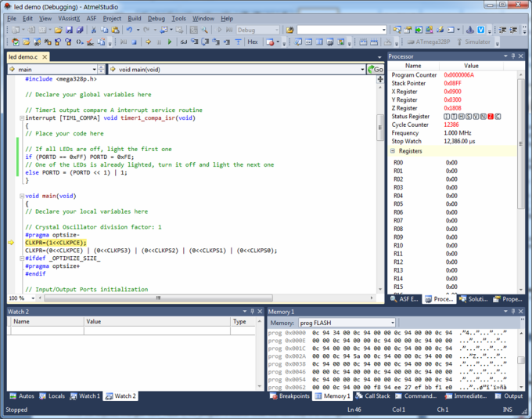Open the ASF Explorer panel tab
The width and height of the screenshot is (532, 419).
(x=404, y=299)
